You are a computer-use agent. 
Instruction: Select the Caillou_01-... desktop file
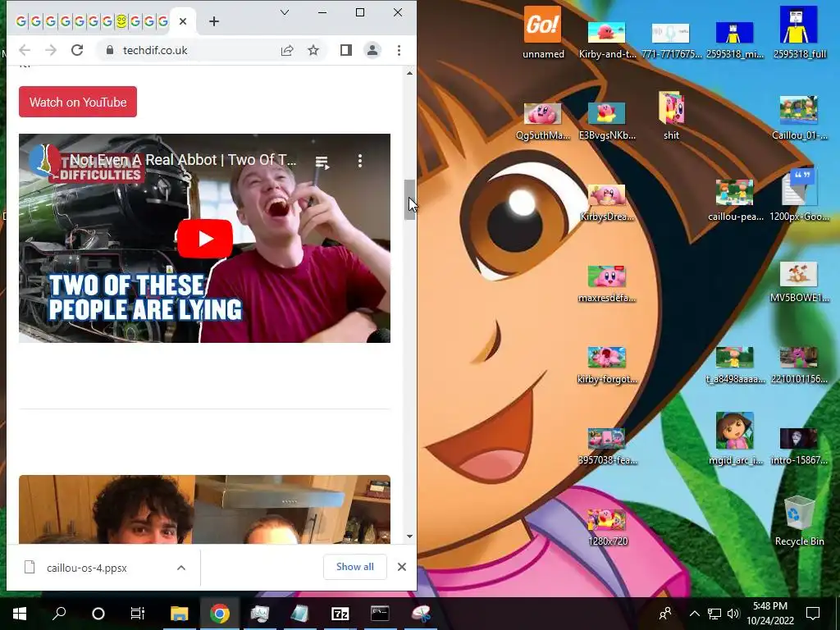coord(799,118)
